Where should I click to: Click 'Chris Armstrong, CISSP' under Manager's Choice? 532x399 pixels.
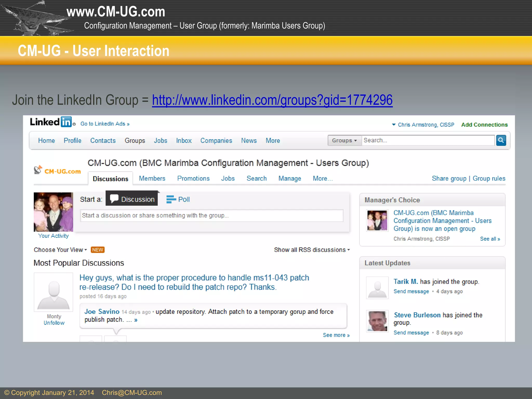coord(422,239)
